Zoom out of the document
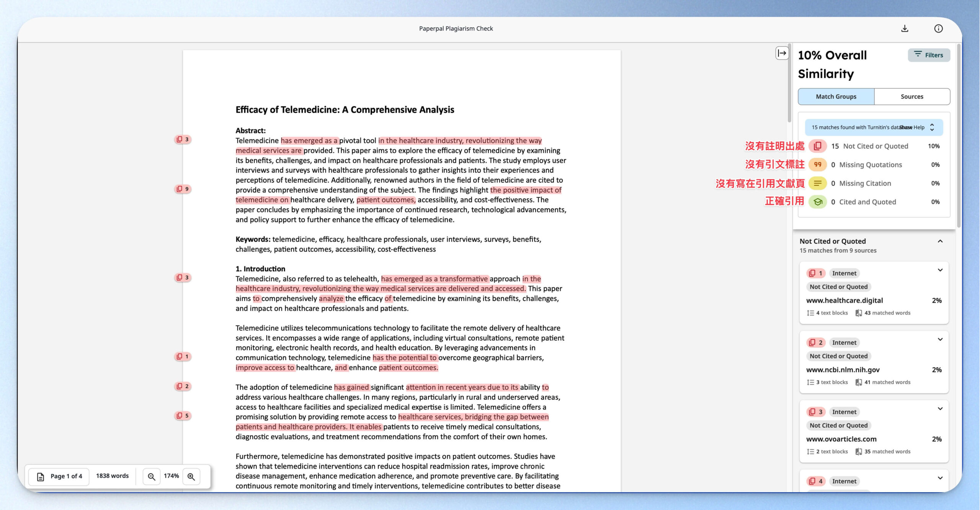The width and height of the screenshot is (980, 510). pyautogui.click(x=152, y=476)
